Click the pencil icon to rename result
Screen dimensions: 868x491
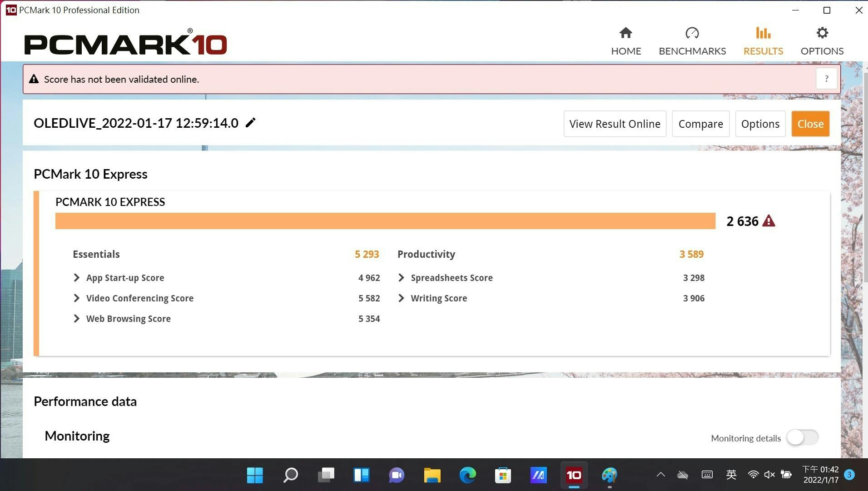tap(250, 123)
